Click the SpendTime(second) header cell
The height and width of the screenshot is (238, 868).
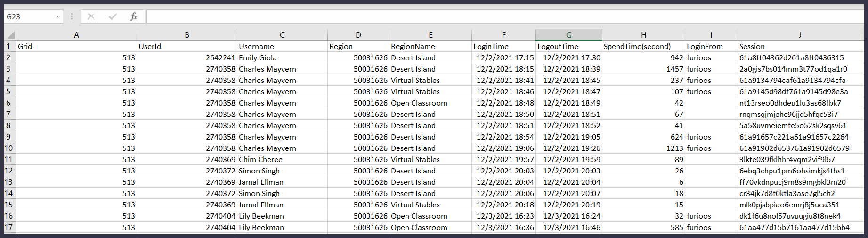[x=643, y=46]
